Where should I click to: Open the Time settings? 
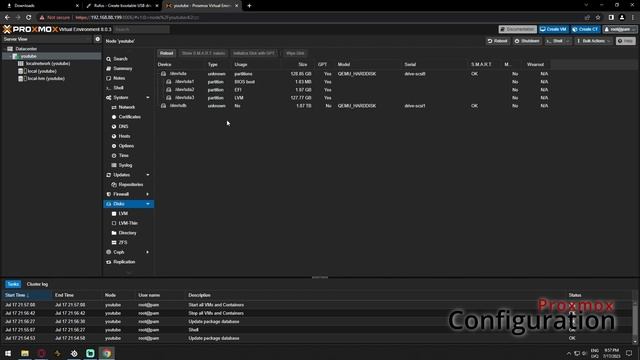(x=124, y=156)
